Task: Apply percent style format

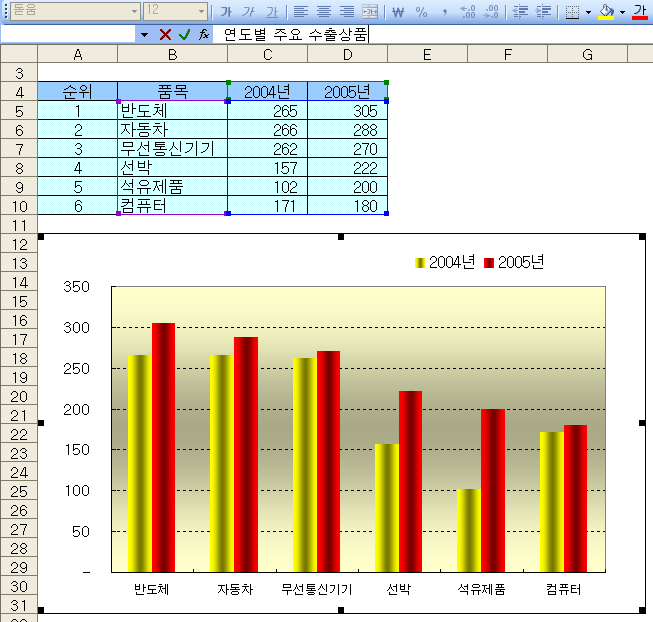Action: 421,11
